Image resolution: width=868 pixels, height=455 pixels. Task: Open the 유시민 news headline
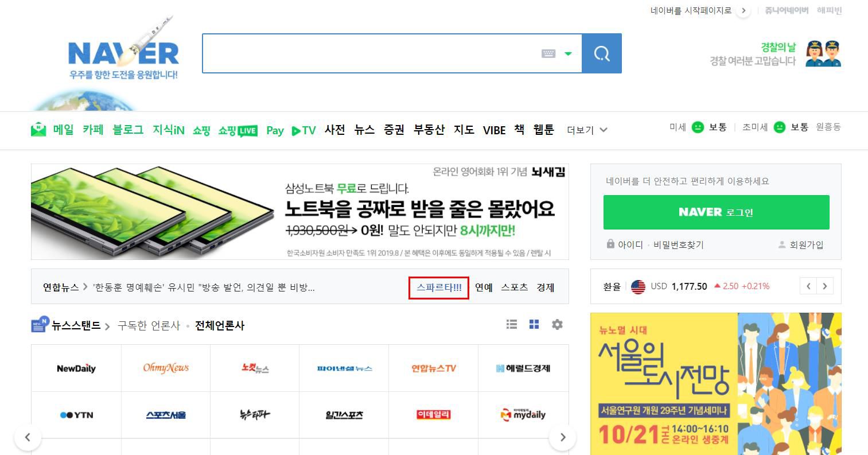[x=204, y=287]
